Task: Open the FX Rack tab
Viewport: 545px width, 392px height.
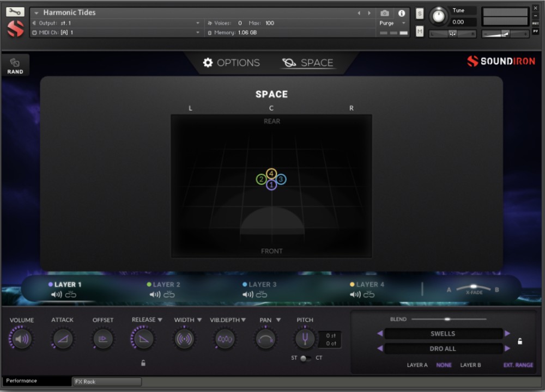Action: point(107,382)
